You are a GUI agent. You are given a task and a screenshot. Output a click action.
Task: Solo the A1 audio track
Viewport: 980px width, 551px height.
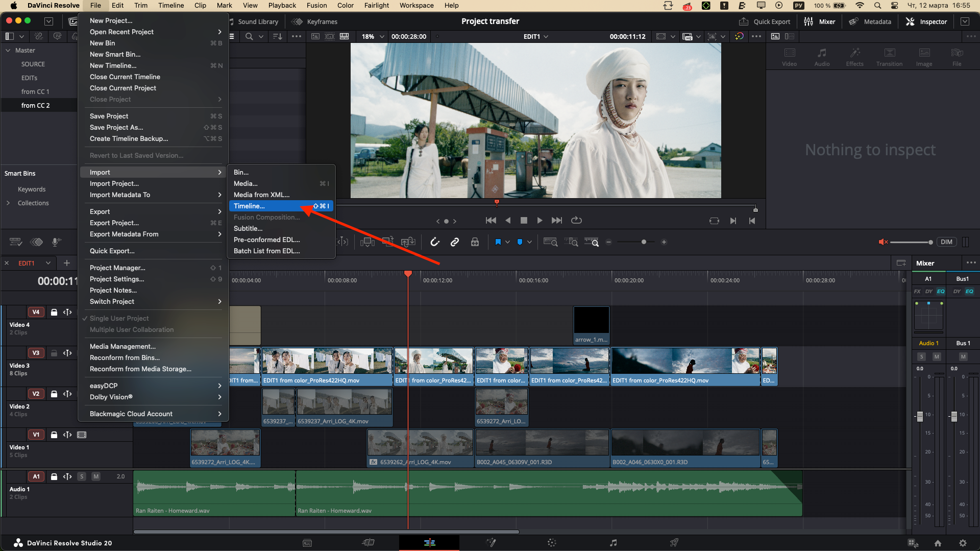(82, 476)
